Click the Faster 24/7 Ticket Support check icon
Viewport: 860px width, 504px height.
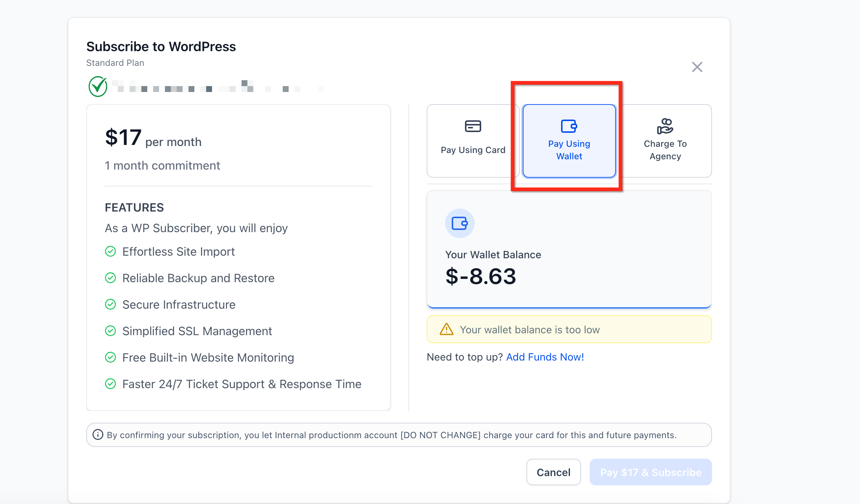(x=110, y=384)
